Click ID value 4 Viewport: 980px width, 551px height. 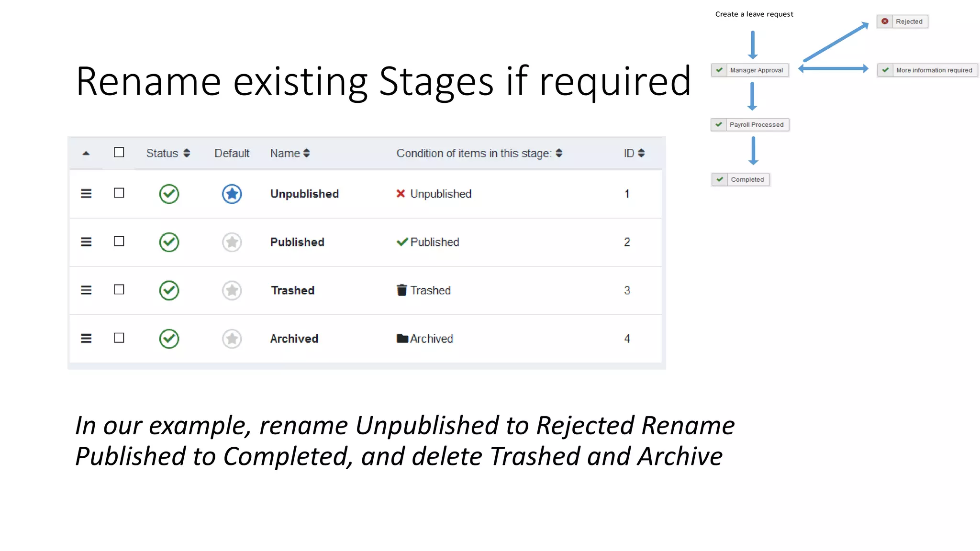(627, 339)
